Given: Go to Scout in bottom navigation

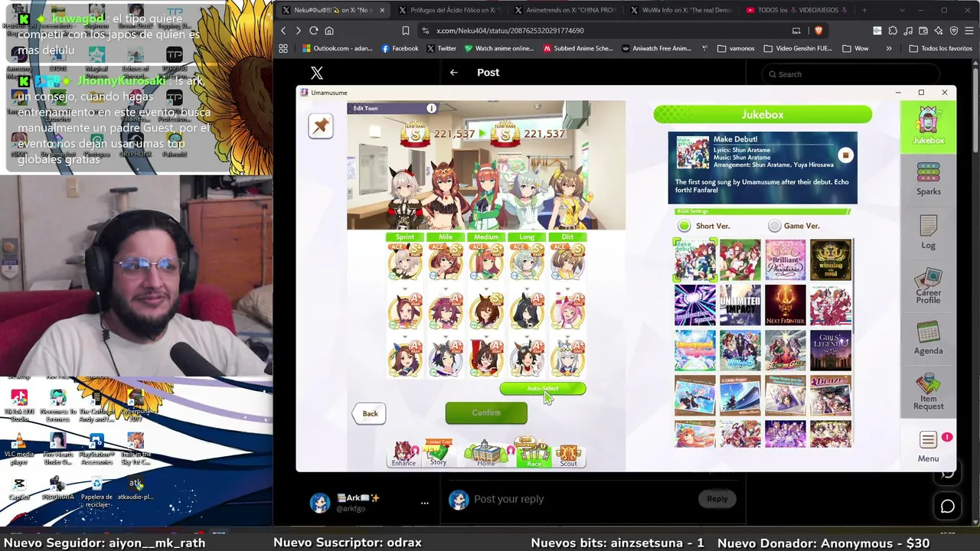Looking at the screenshot, I should point(568,455).
